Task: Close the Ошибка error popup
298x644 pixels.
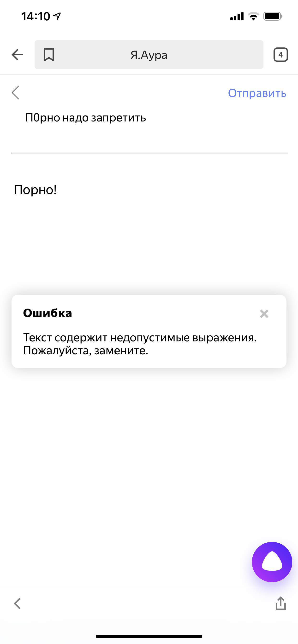Action: click(264, 314)
